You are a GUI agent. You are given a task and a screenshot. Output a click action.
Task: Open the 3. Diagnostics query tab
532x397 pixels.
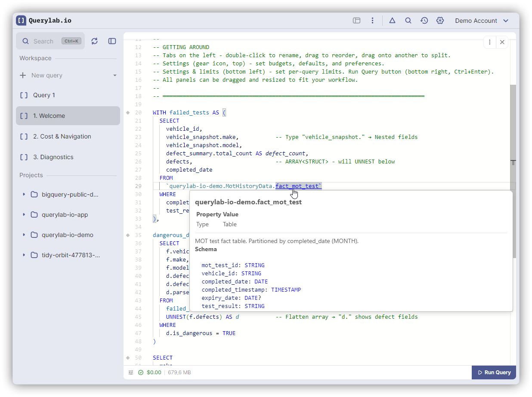53,157
